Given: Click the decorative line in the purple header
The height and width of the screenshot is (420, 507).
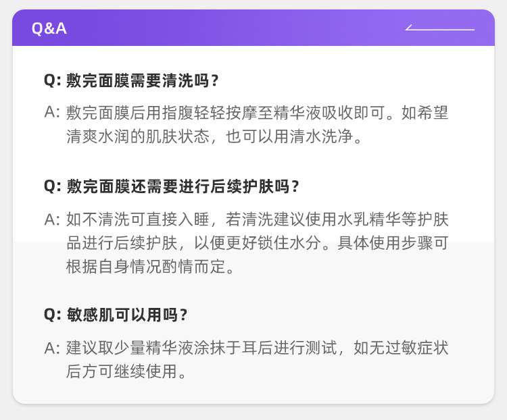Looking at the screenshot, I should (x=439, y=28).
